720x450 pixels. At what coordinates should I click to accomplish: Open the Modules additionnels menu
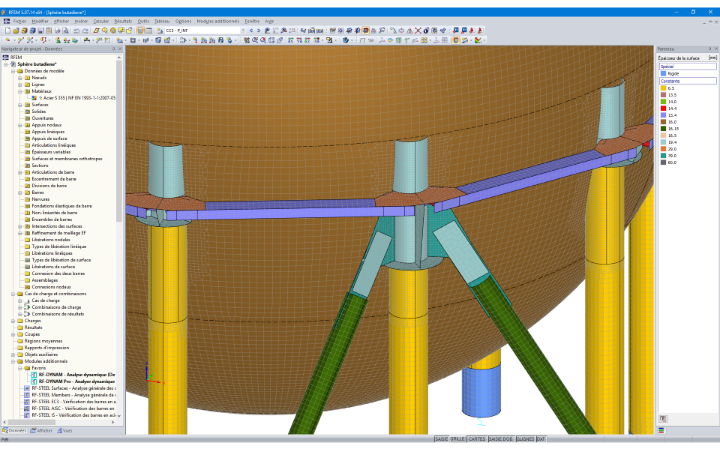pyautogui.click(x=218, y=21)
